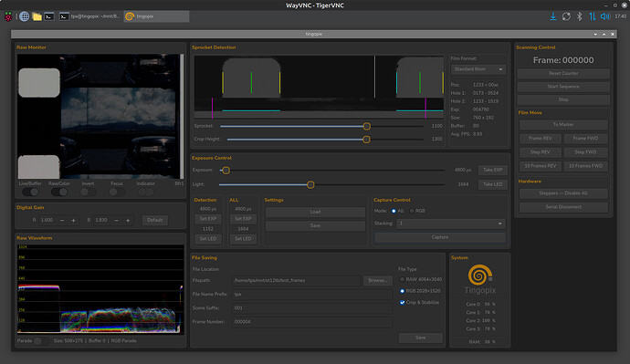Switch to the tpx@tingopix terminal task

click(89, 16)
